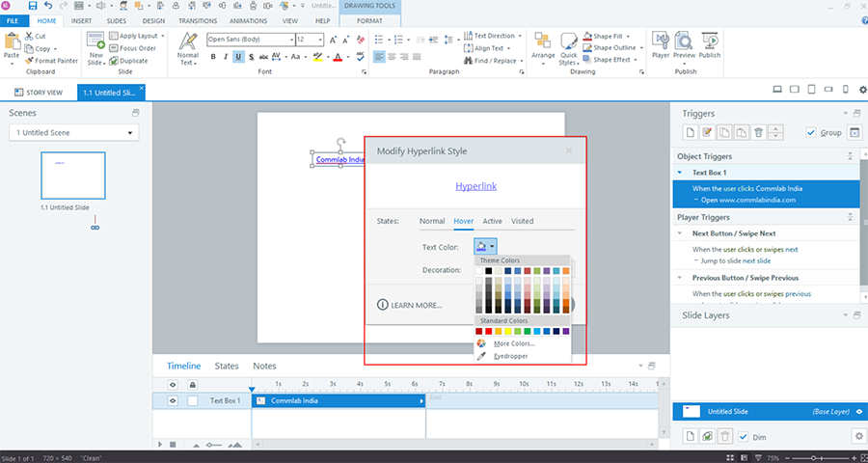Viewport: 868px width, 463px height.
Task: Open the font name dropdown Open Sans (Body)
Action: pos(291,40)
